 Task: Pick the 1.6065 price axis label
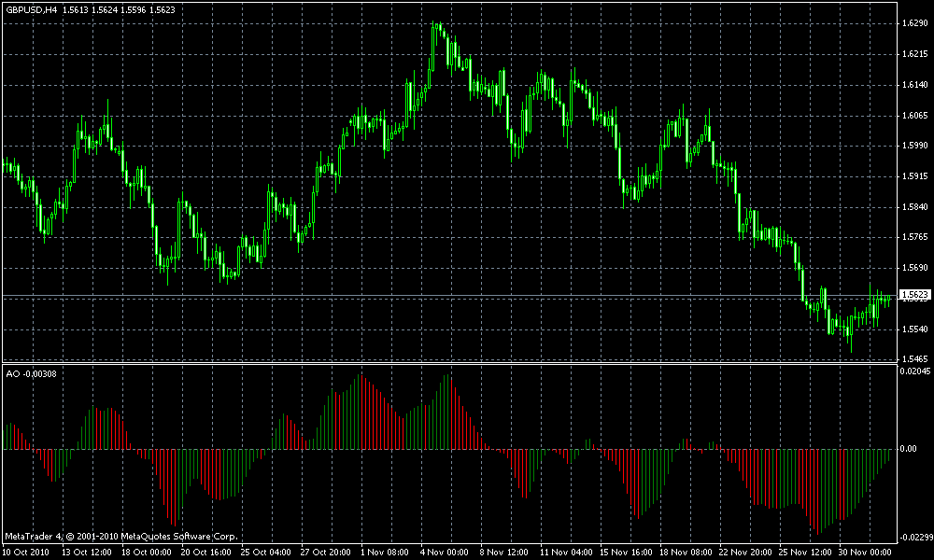coord(915,116)
